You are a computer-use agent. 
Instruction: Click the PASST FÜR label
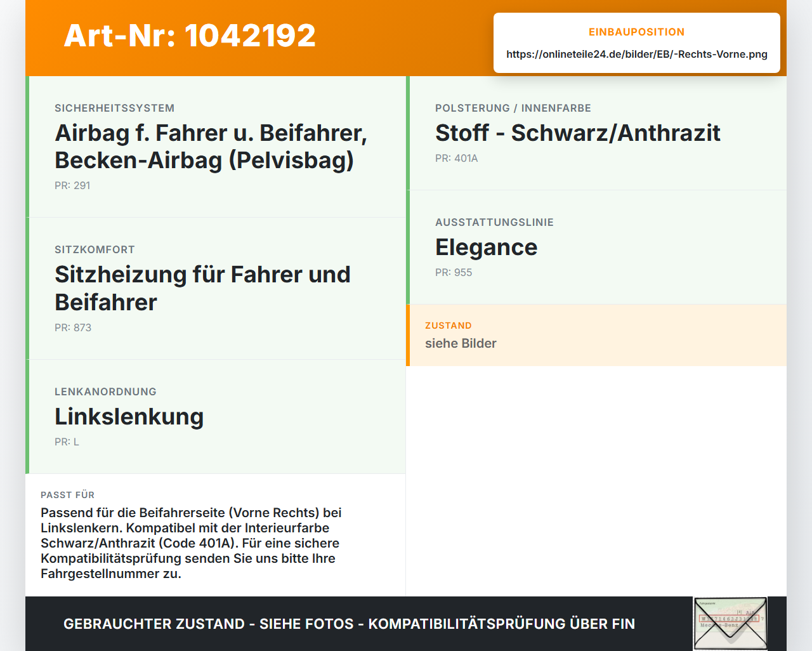click(67, 495)
